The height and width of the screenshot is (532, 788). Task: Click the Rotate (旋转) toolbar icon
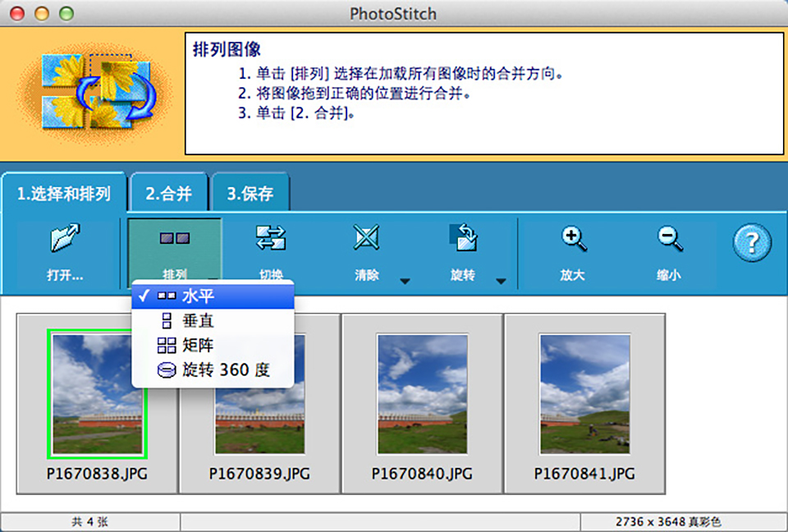[462, 239]
